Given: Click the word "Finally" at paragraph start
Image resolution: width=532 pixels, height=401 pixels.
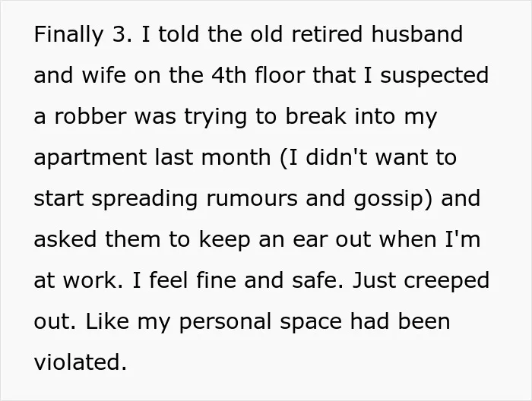Looking at the screenshot, I should pos(69,35).
